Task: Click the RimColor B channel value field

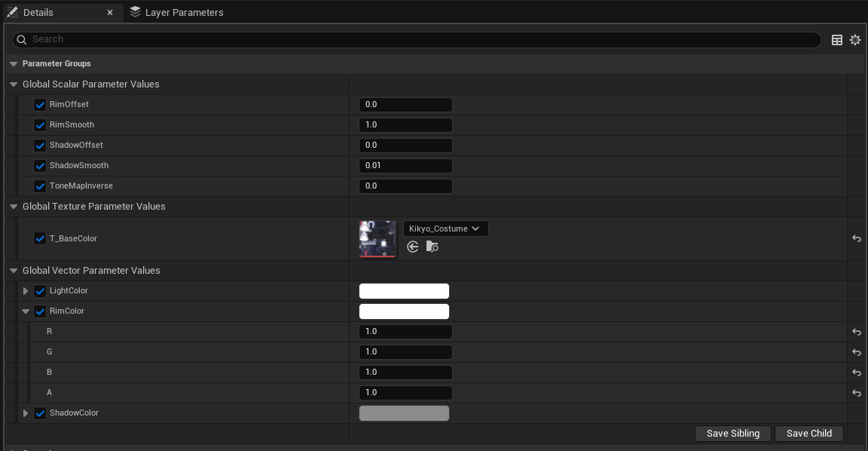Action: click(406, 373)
